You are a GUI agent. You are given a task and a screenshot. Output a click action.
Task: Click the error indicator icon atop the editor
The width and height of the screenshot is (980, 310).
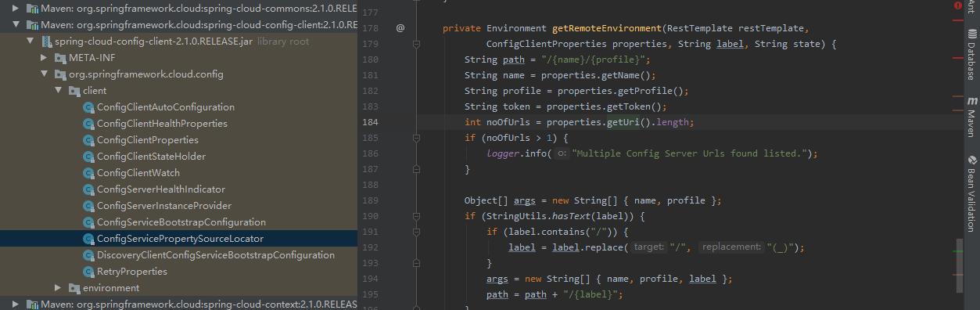pyautogui.click(x=959, y=5)
